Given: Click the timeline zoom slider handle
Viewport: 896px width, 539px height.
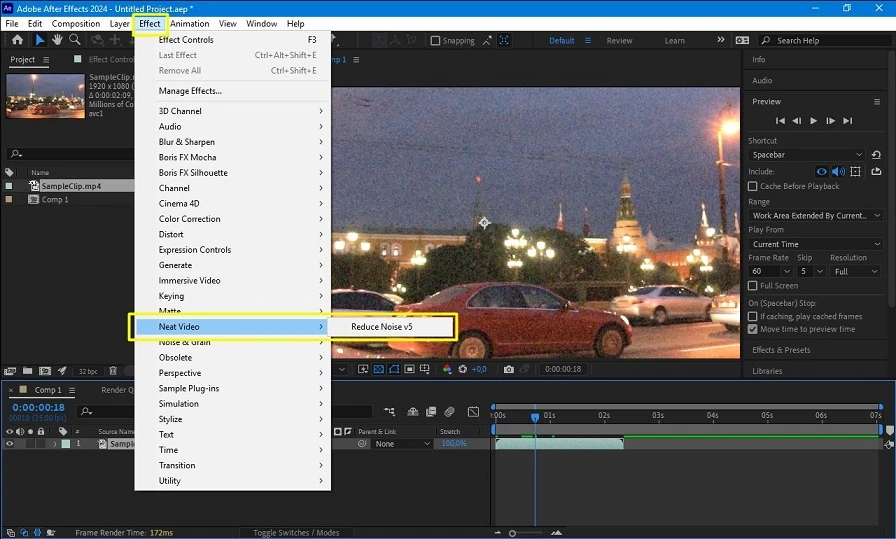Looking at the screenshot, I should (x=513, y=533).
